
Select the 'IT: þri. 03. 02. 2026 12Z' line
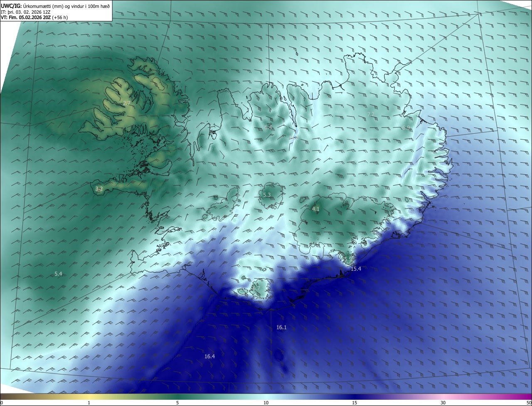click(26, 12)
